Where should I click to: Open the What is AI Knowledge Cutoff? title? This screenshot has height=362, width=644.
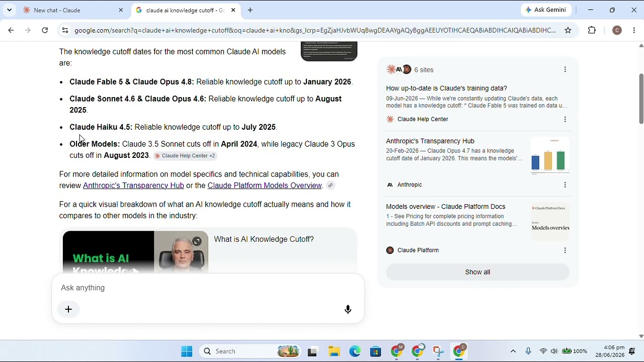coord(264,239)
